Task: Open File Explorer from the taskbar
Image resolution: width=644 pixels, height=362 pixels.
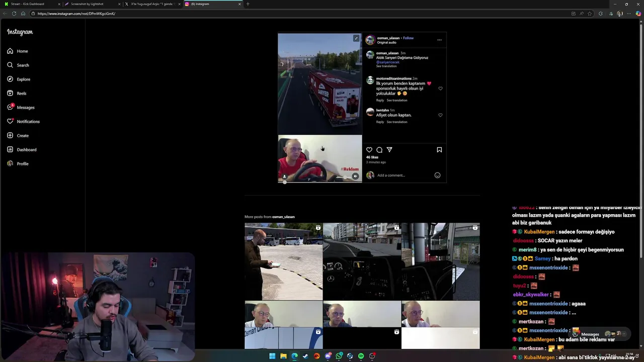Action: coord(283,356)
